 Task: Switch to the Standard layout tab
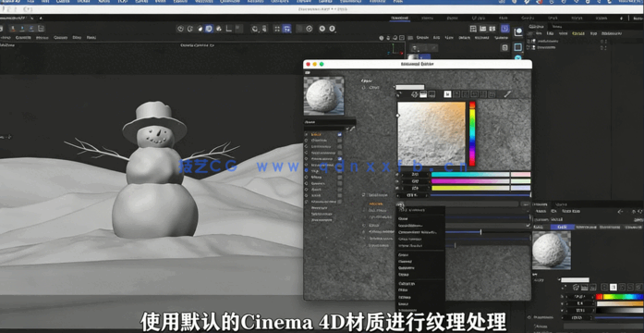(x=400, y=18)
